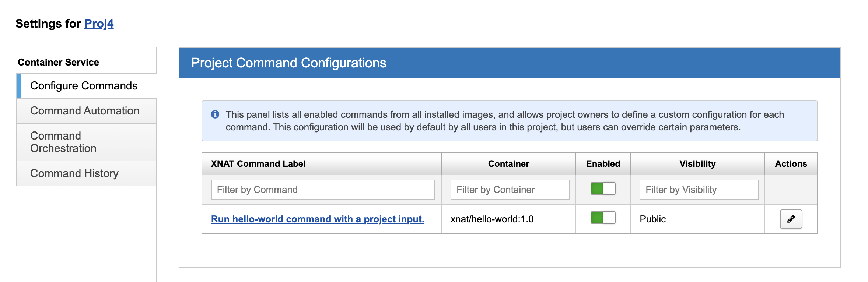Open the Command History tab
868x282 pixels.
click(x=74, y=173)
